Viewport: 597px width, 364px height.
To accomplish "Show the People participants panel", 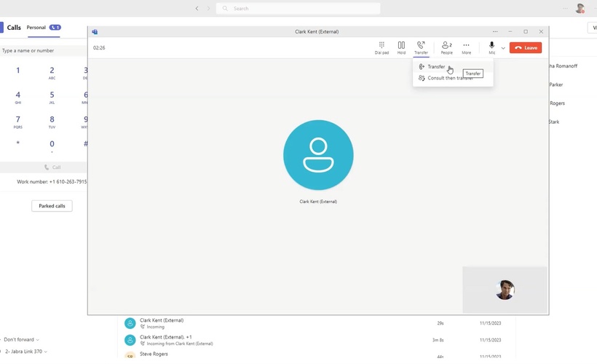I will point(446,48).
